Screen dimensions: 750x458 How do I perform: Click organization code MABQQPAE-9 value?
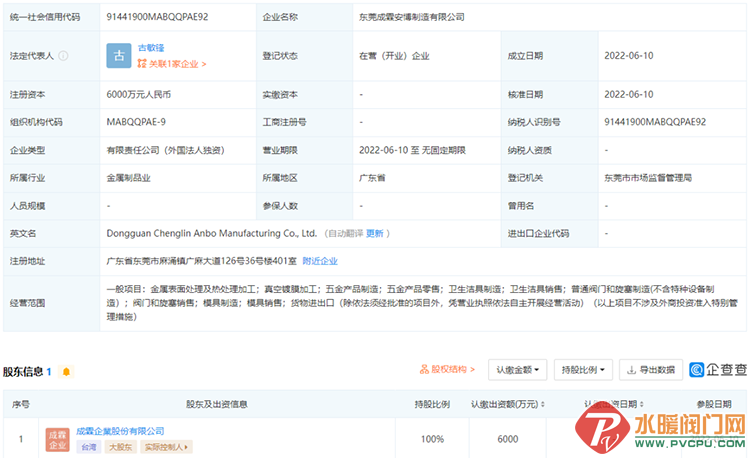point(136,122)
